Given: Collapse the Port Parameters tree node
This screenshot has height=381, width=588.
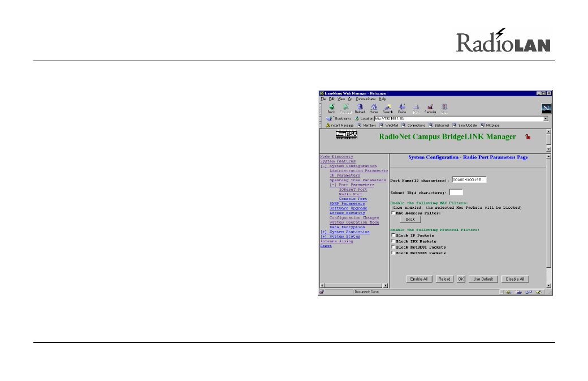Looking at the screenshot, I should tap(333, 185).
